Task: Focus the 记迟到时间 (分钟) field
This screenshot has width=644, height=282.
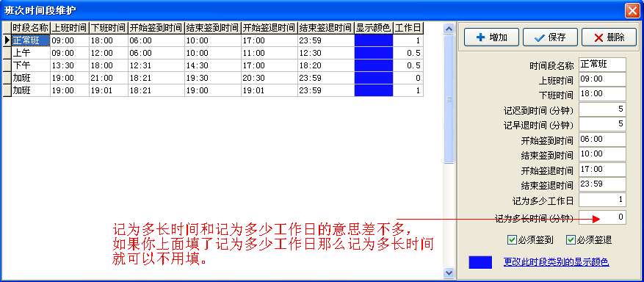Action: 602,109
